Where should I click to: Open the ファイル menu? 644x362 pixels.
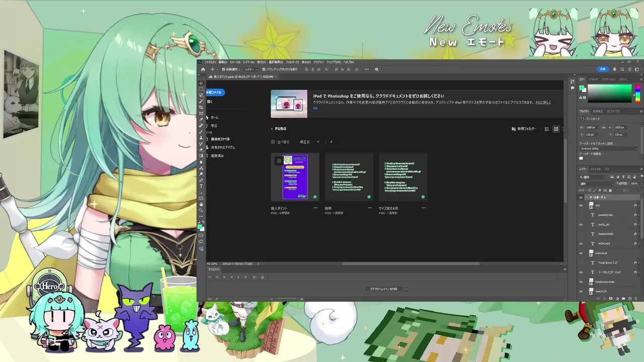click(x=210, y=62)
